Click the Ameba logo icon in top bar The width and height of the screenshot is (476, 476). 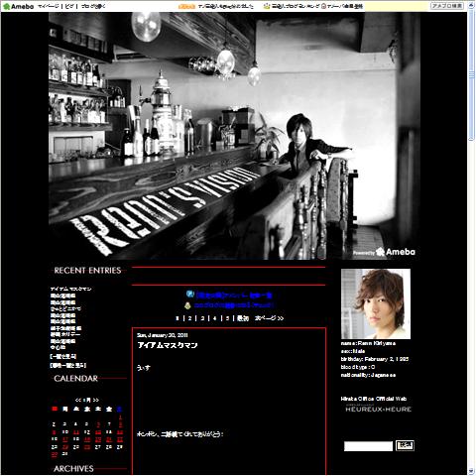(7, 6)
